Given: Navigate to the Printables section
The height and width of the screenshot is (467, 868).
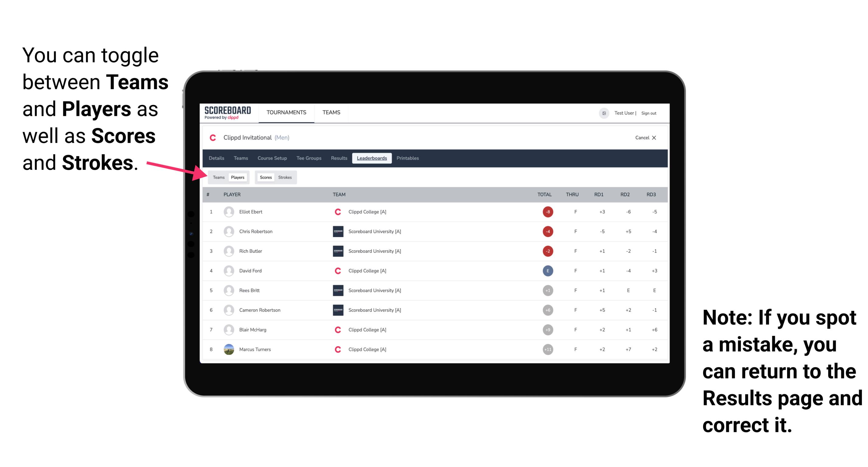Looking at the screenshot, I should click(409, 158).
